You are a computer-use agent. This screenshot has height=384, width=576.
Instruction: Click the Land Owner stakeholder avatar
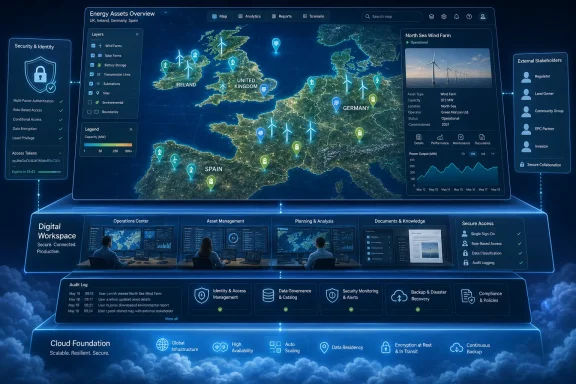tap(526, 94)
